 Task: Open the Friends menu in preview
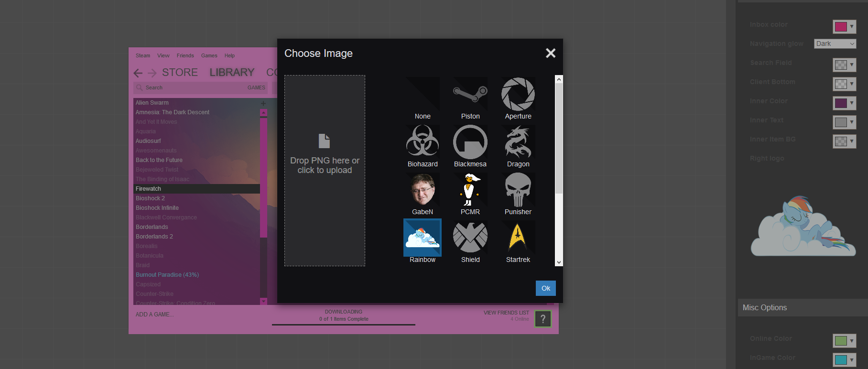click(x=185, y=55)
